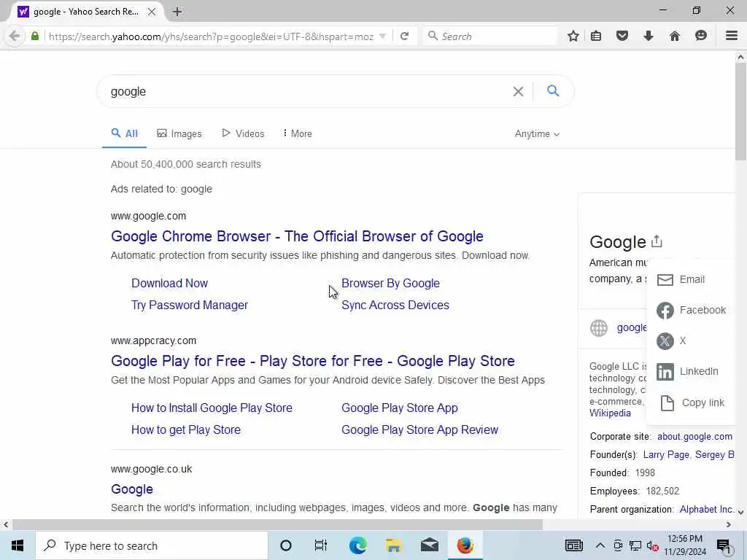Click the globe icon in Google info panel
The width and height of the screenshot is (747, 560).
[x=599, y=327]
